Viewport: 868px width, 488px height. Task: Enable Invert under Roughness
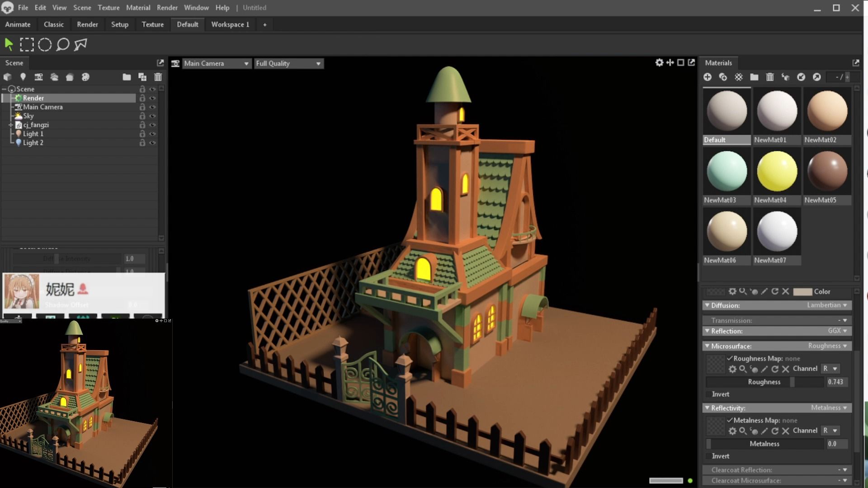[708, 394]
